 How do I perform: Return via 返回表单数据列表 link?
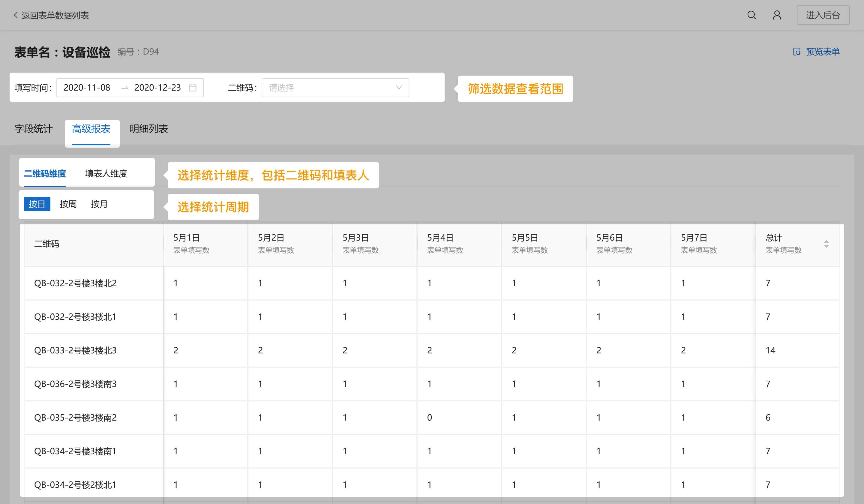coord(55,15)
